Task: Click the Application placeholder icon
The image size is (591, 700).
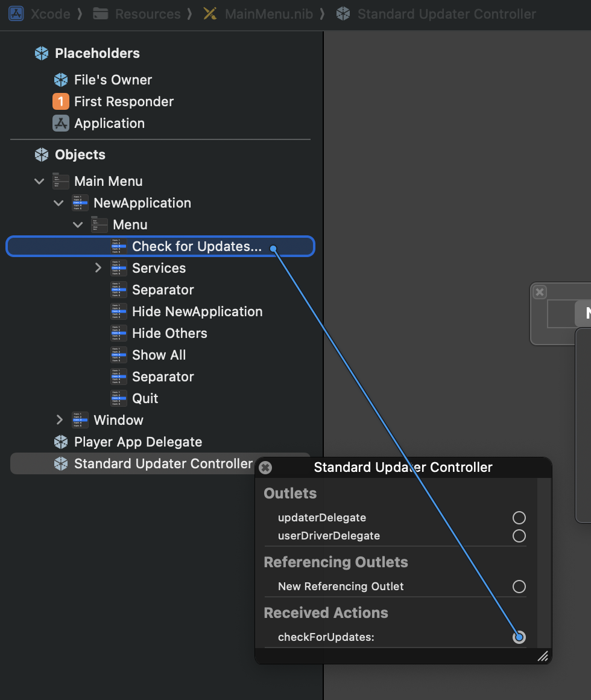Action: pos(61,123)
